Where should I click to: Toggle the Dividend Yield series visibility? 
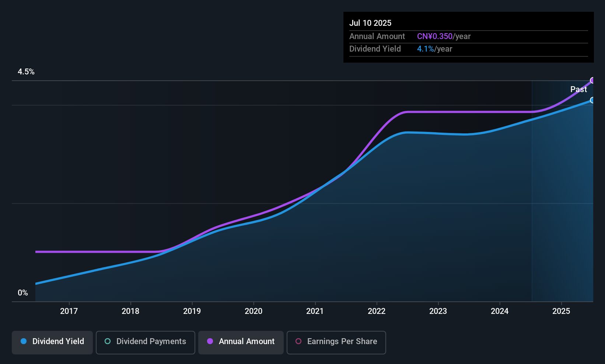click(x=52, y=342)
